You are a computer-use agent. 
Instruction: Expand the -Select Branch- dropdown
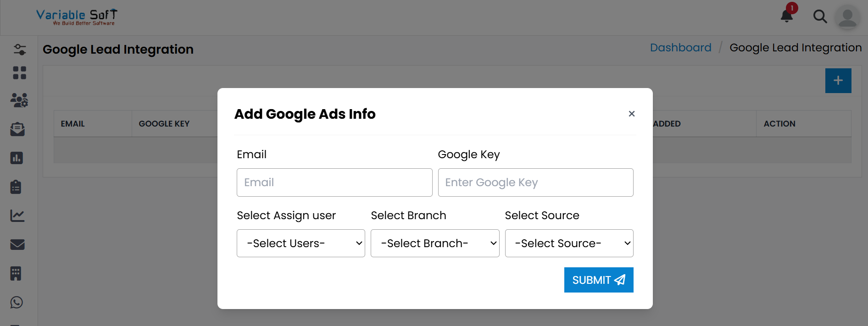(x=434, y=243)
